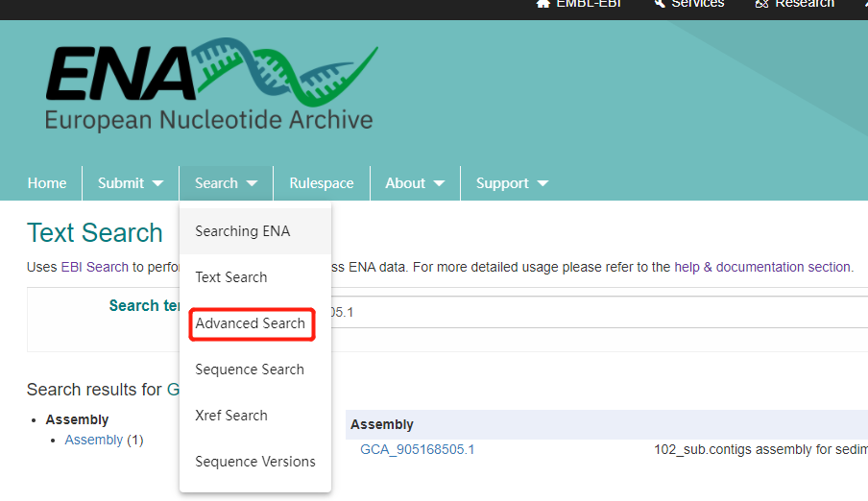Viewport: 868px width, 501px height.
Task: Click in the search terms input field
Action: (x=595, y=312)
